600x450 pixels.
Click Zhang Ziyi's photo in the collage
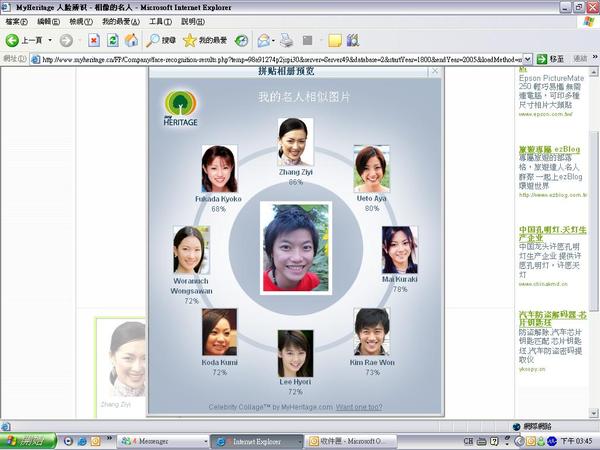point(295,142)
